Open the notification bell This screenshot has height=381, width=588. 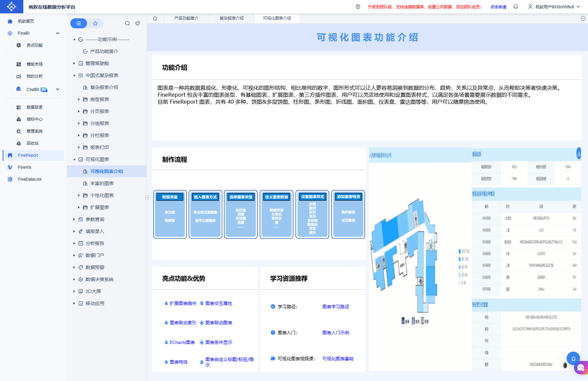(516, 7)
